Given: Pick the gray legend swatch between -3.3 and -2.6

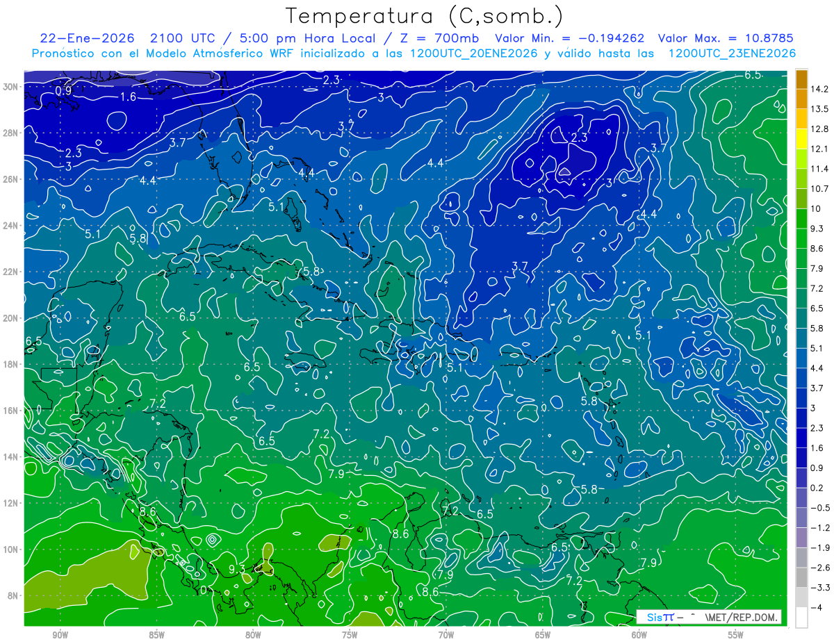Looking at the screenshot, I should click(x=801, y=577).
